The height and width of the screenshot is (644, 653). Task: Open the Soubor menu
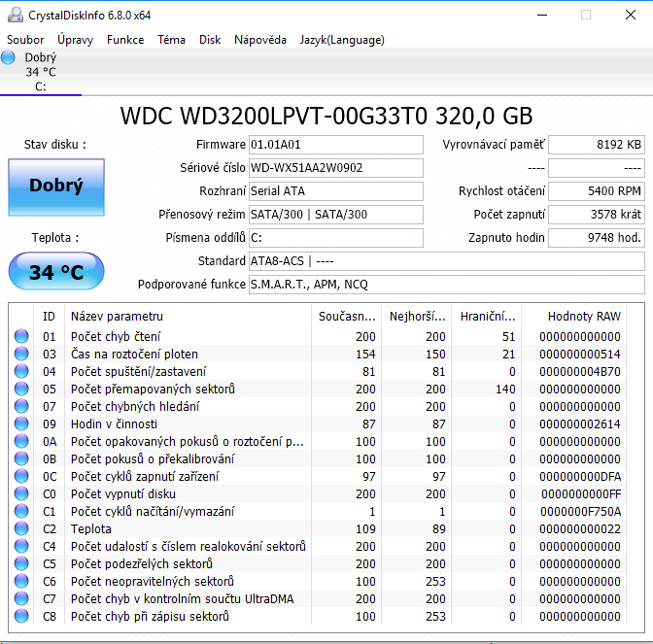tap(25, 40)
